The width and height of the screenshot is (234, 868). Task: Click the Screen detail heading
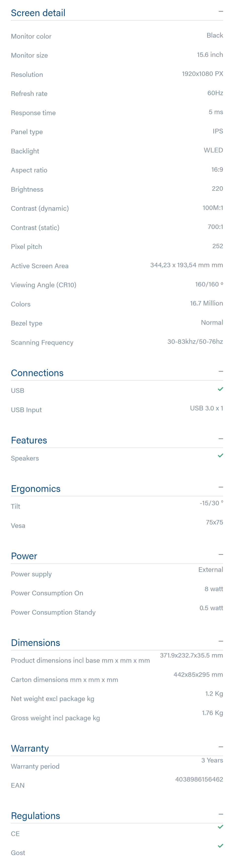(x=38, y=13)
